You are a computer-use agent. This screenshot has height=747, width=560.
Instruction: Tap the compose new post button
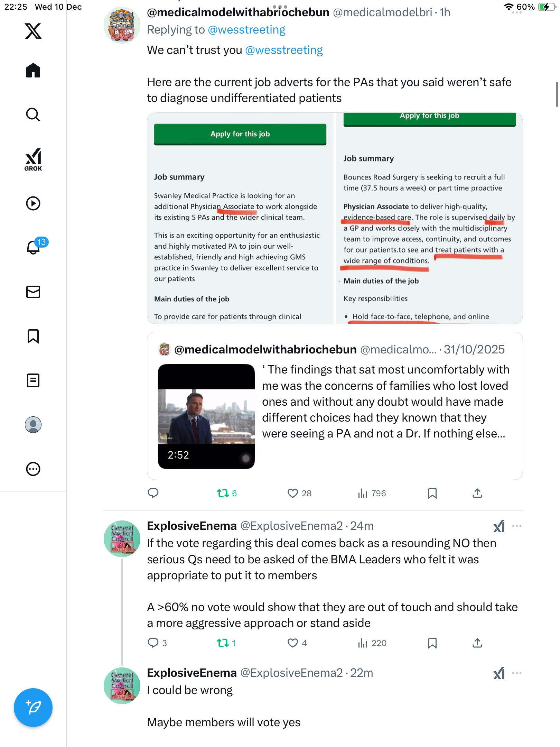33,708
